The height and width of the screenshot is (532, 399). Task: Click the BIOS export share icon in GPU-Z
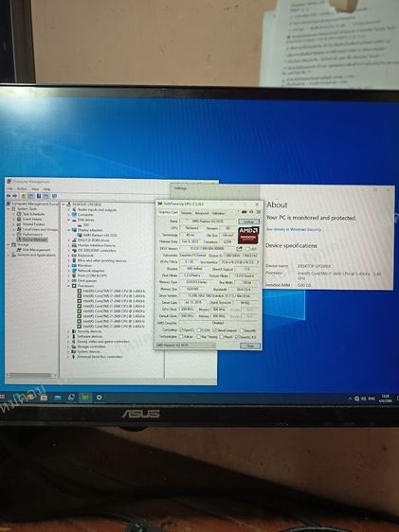tap(240, 248)
